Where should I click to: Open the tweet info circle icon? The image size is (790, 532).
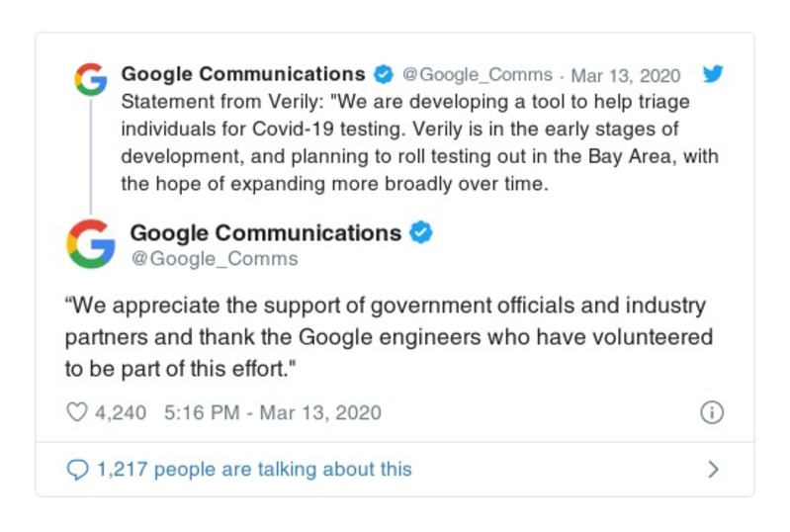(x=711, y=413)
